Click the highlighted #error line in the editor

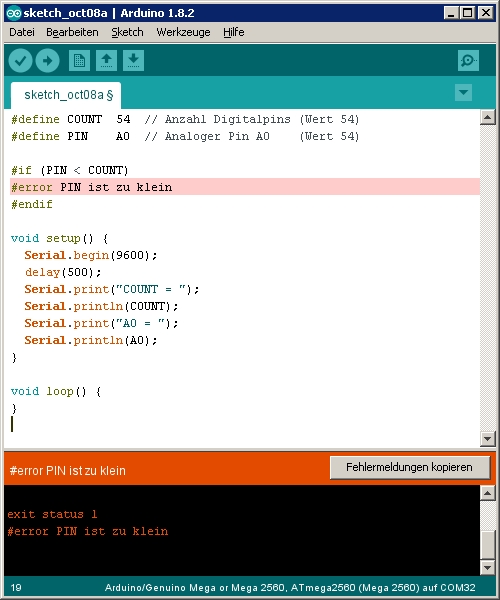point(245,187)
